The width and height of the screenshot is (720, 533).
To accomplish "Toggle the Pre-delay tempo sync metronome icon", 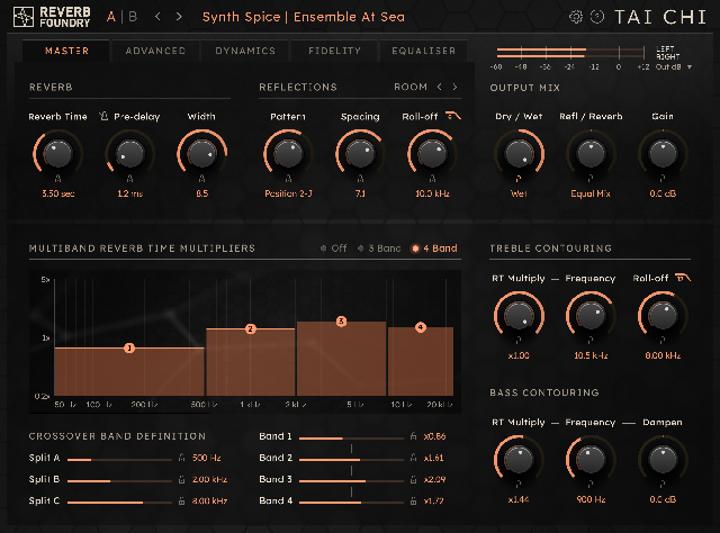I will click(x=104, y=116).
